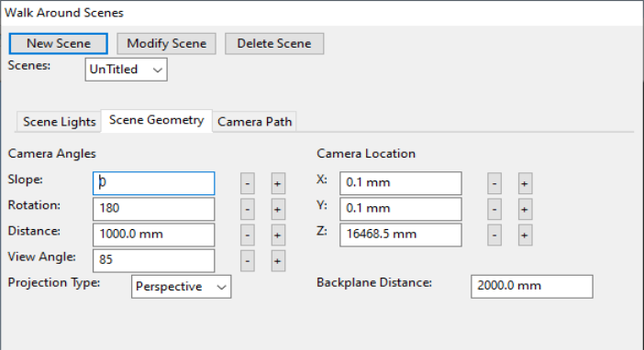Increase camera Y with the plus button
Screen dimensions: 644x350
click(525, 209)
